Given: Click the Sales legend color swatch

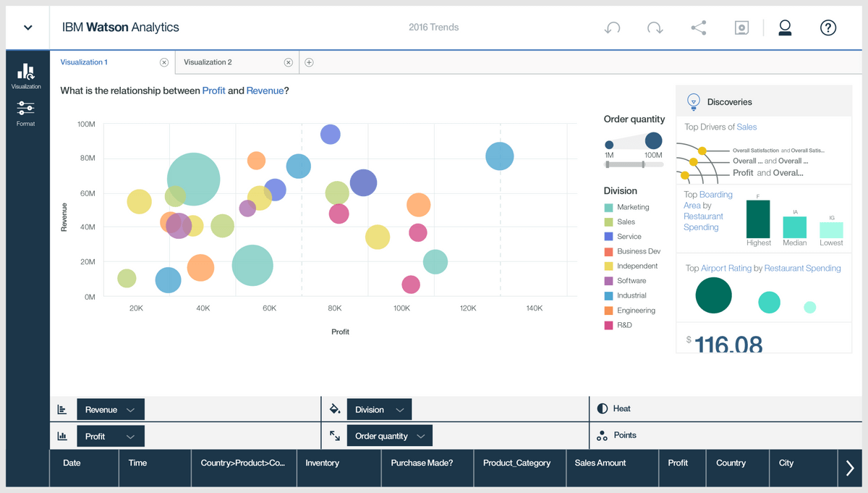Looking at the screenshot, I should pos(609,222).
